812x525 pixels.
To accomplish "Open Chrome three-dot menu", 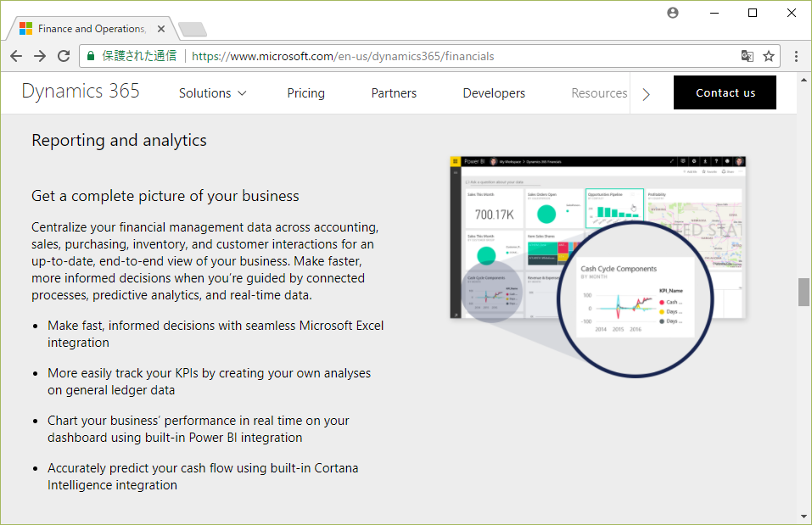I will (796, 56).
